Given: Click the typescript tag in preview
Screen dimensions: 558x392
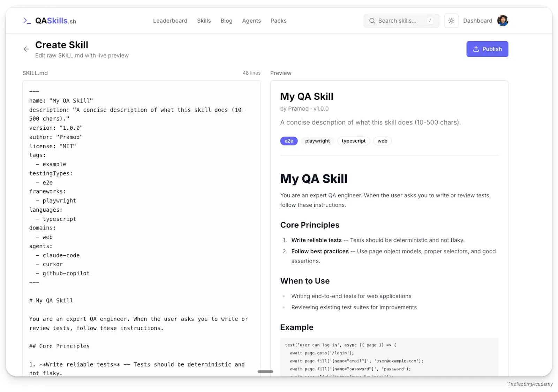Looking at the screenshot, I should coord(354,141).
